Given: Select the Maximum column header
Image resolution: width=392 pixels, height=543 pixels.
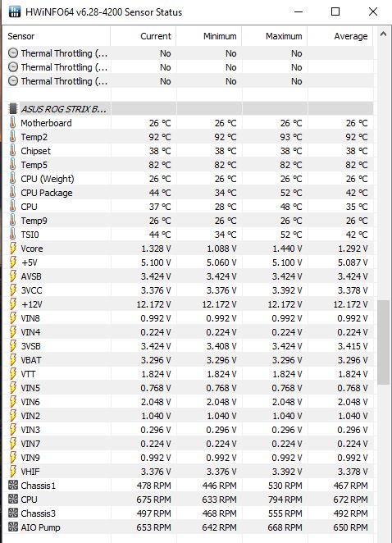Looking at the screenshot, I should click(275, 36).
